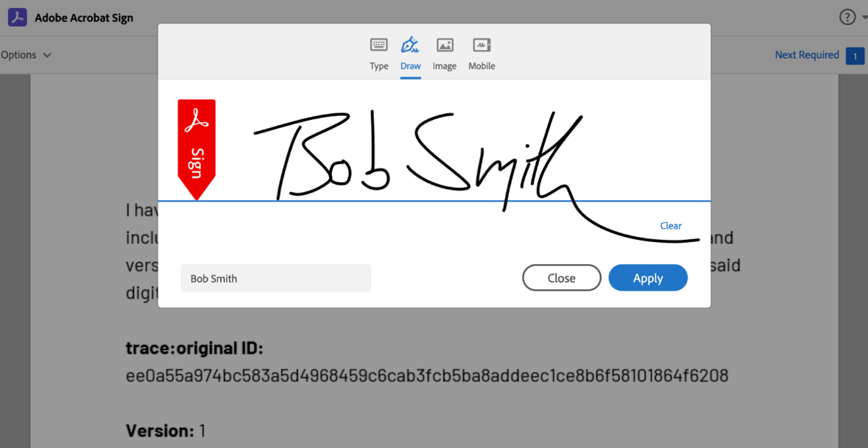
Task: Switch to the Mobile tab label
Action: click(x=481, y=66)
